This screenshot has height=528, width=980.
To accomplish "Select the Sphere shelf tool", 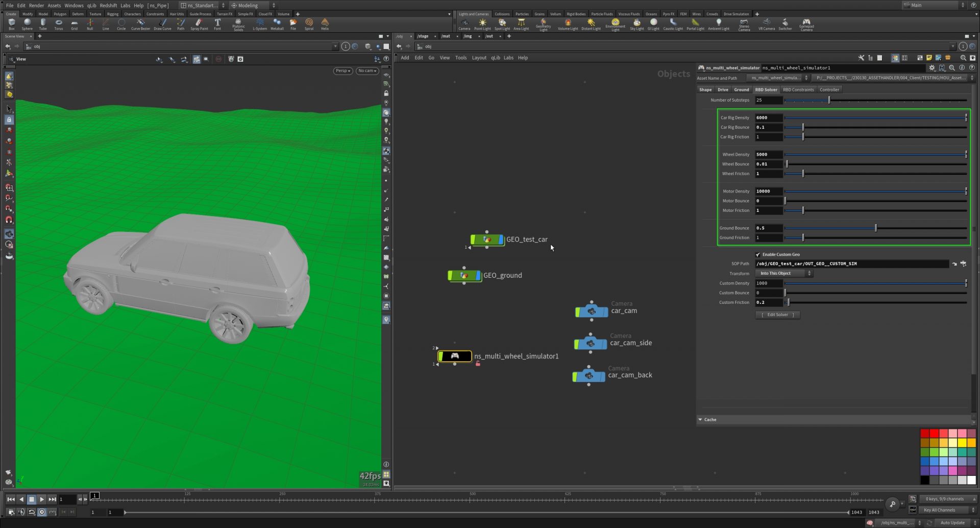I will pos(27,24).
